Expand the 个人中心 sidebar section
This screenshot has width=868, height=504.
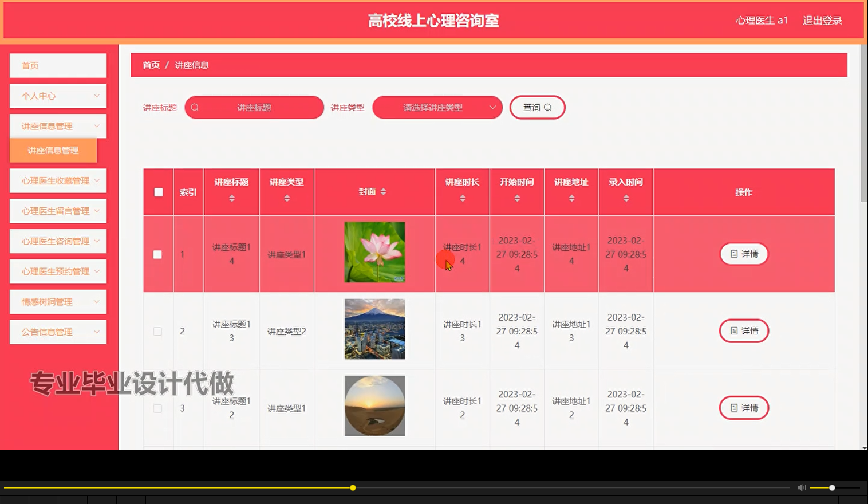tap(57, 96)
